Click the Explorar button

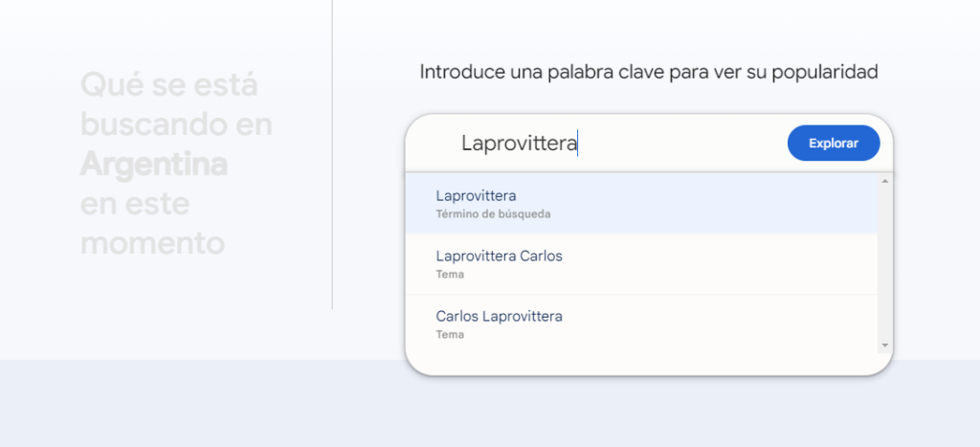(834, 144)
